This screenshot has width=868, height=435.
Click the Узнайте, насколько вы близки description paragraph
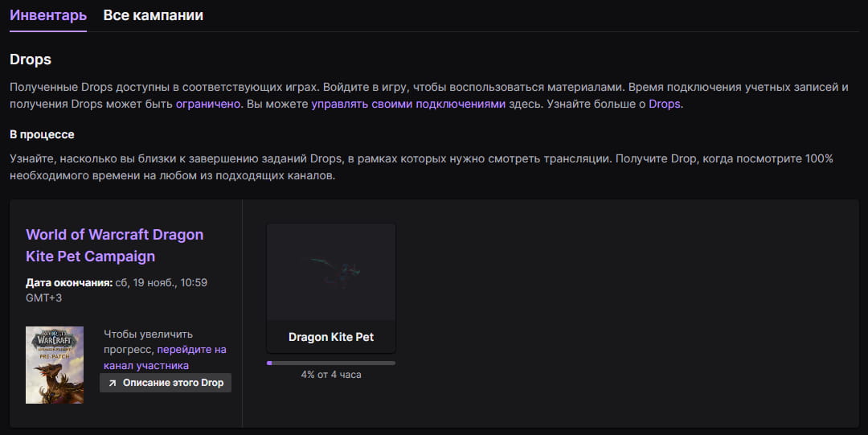(x=418, y=166)
